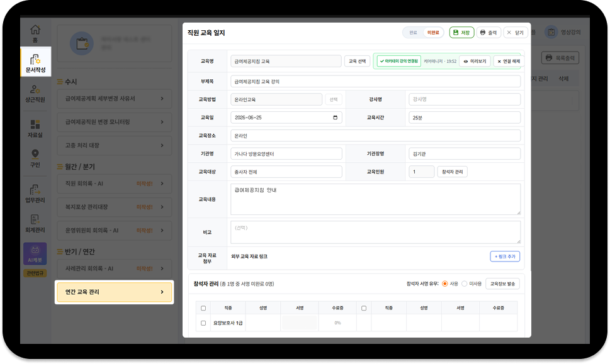Click the signature box in 요양보호사 1급 row

click(x=299, y=323)
